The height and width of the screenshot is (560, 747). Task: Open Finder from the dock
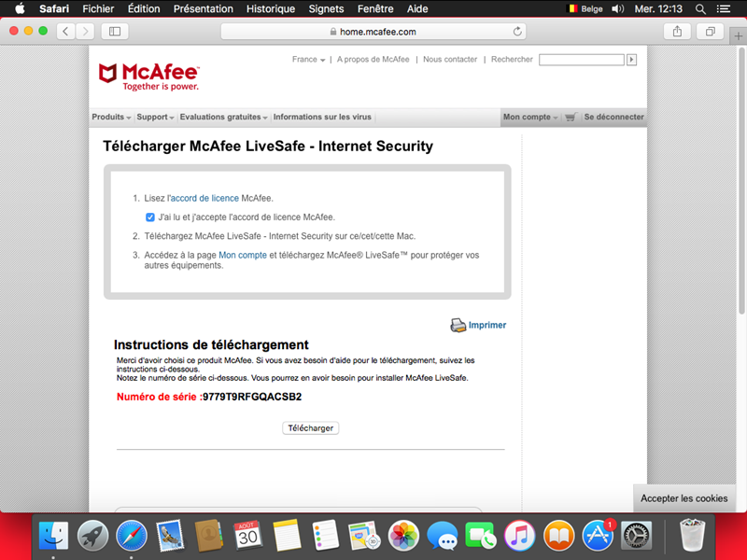click(53, 536)
